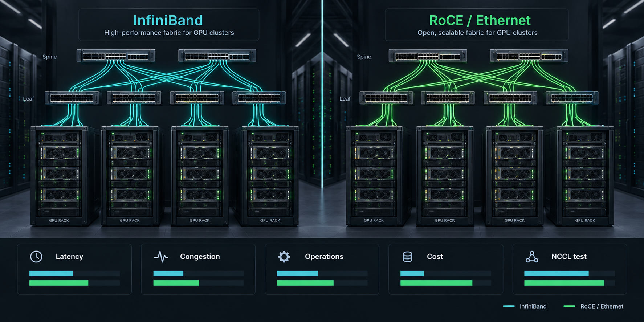Viewport: 644px width, 322px height.
Task: Click the InfiniBand title heading
Action: 168,20
